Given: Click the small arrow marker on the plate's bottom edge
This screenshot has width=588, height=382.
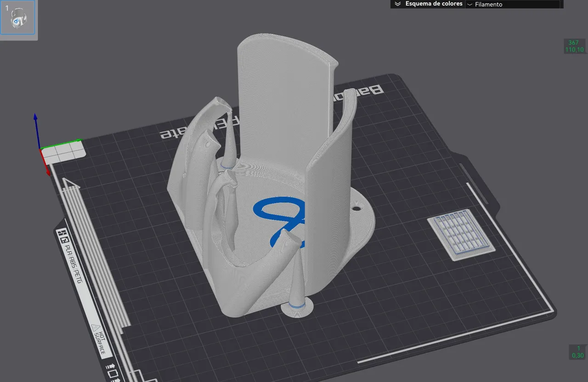Looking at the screenshot, I should 110,365.
